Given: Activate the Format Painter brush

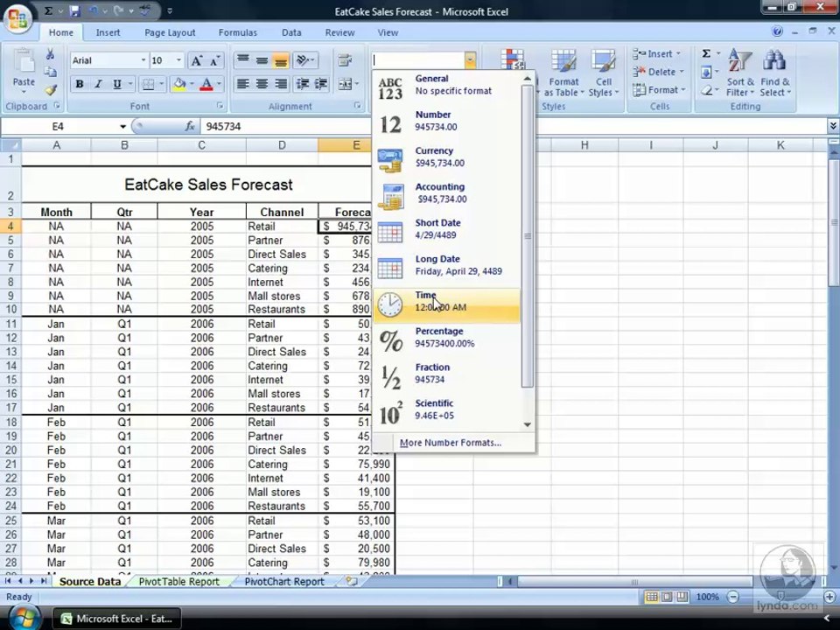Looking at the screenshot, I should coord(50,90).
